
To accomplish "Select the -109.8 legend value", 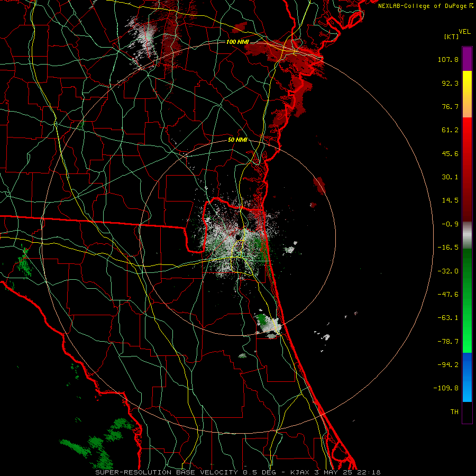I will pos(446,388).
